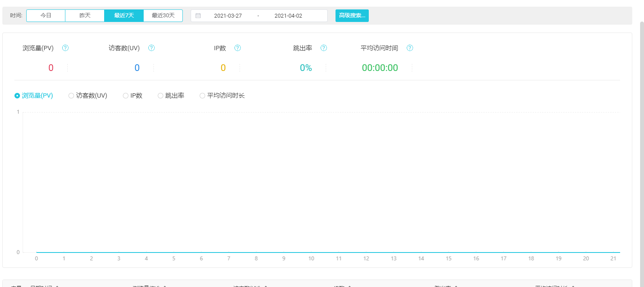Click the 访客数(UV) summary heading label

pos(124,48)
